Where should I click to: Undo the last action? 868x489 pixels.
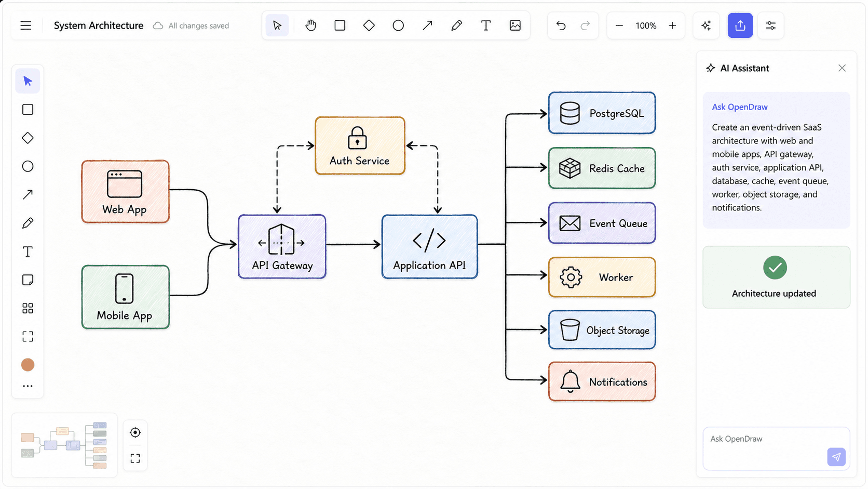561,25
